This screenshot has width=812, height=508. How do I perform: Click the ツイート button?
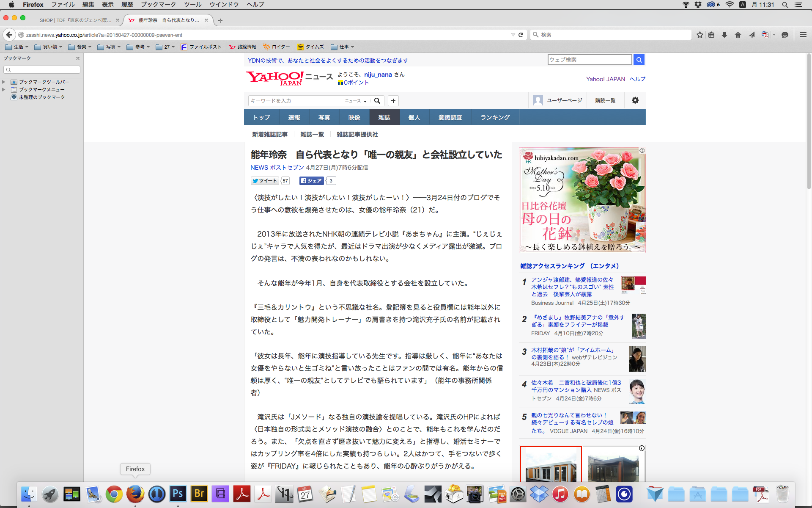(264, 181)
